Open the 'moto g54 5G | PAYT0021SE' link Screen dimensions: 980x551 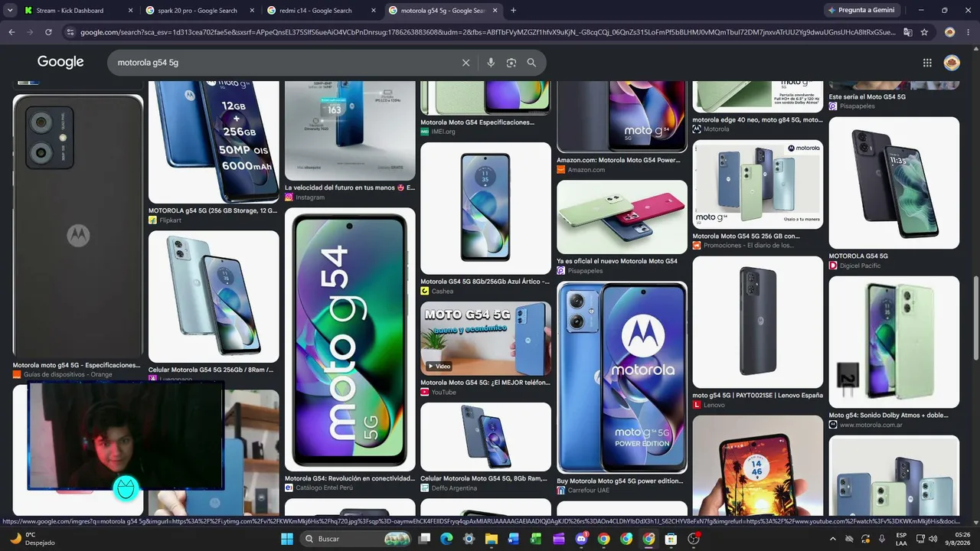(x=757, y=395)
